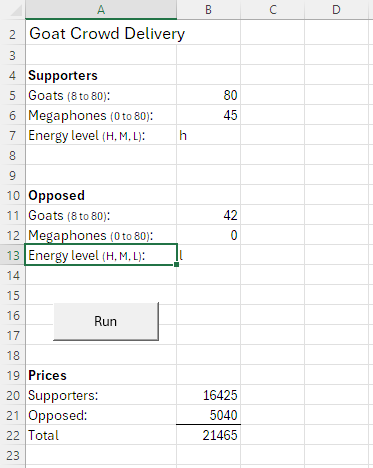Select column D header
The width and height of the screenshot is (373, 468).
coord(336,10)
